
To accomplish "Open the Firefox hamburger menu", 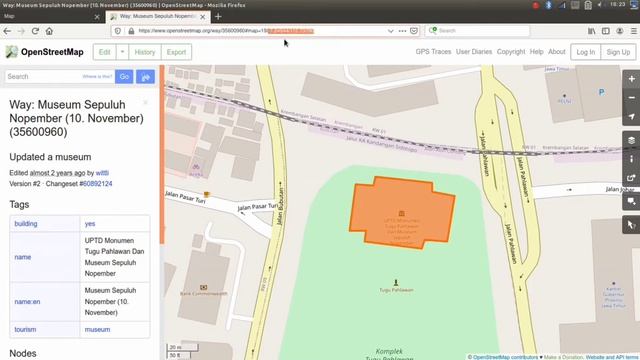I will tap(633, 31).
